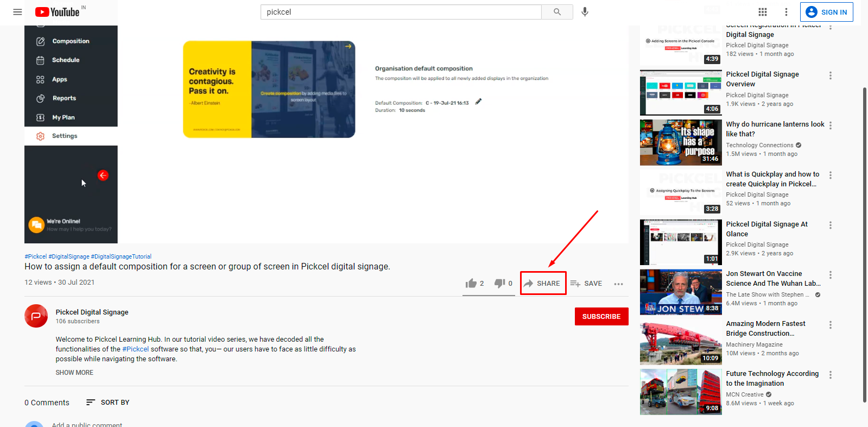Open the SORT BY comments dropdown
The width and height of the screenshot is (868, 427).
[x=108, y=403]
